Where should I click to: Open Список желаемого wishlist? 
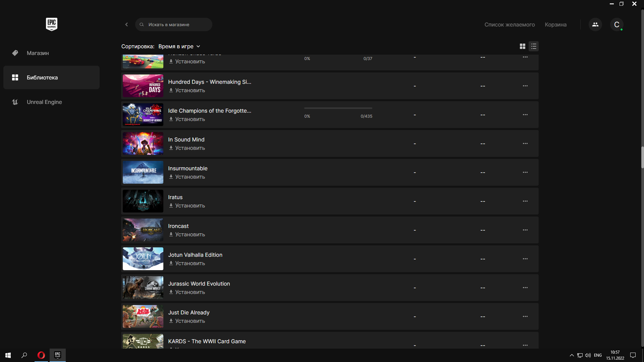click(509, 24)
